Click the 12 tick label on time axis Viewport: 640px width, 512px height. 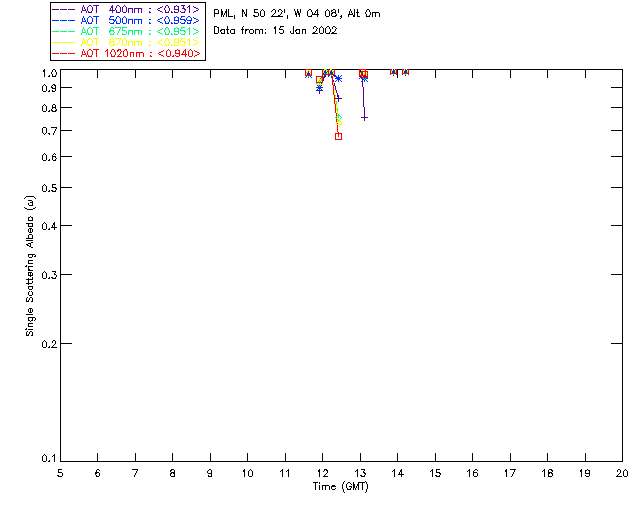coord(322,472)
